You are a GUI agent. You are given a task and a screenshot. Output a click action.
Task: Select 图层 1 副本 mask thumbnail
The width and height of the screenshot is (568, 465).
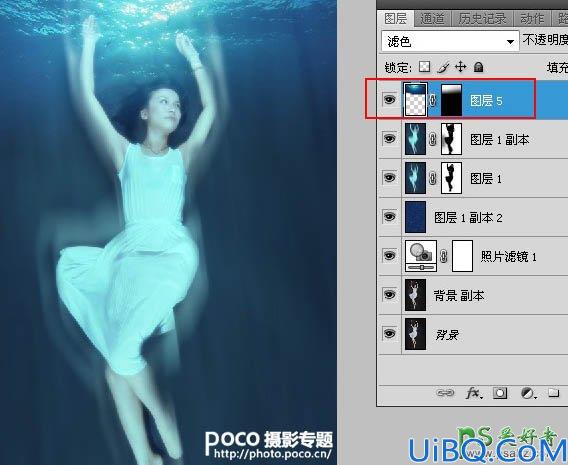[x=451, y=139]
